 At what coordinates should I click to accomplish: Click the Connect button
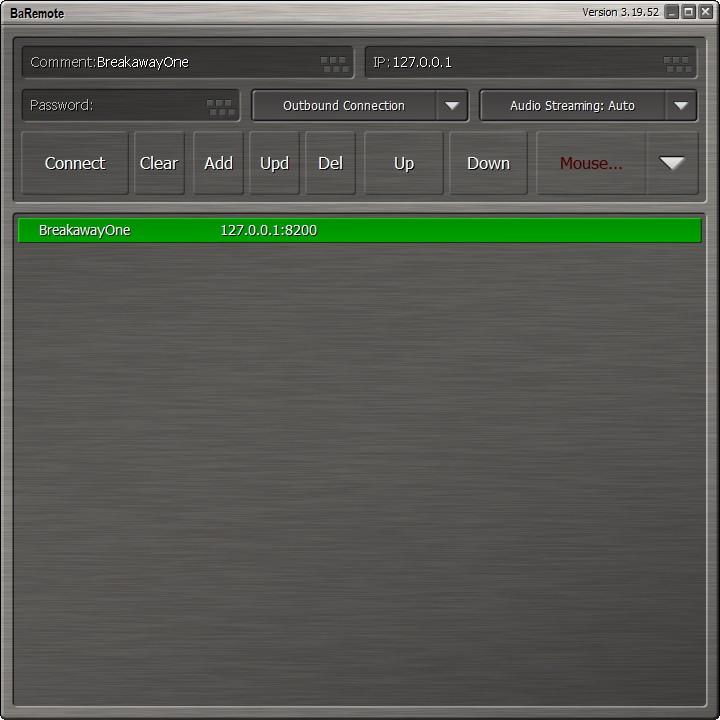pyautogui.click(x=75, y=163)
